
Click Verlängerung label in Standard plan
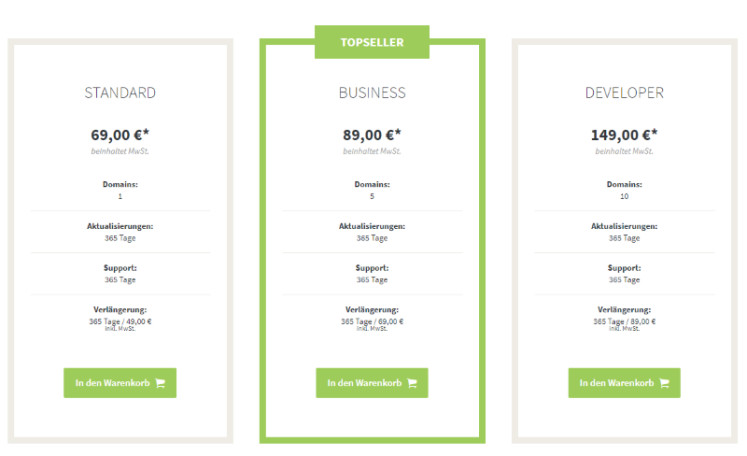[x=120, y=310]
